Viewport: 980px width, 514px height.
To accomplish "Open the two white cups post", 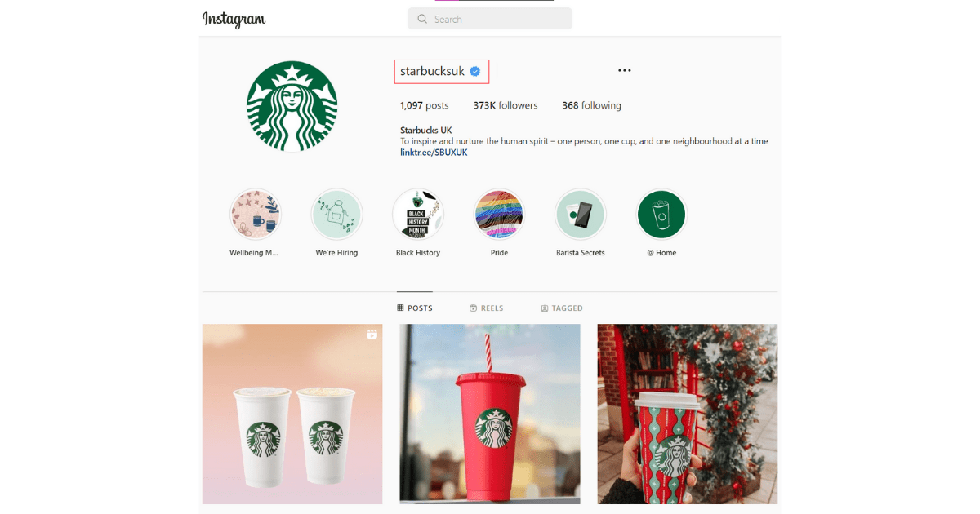I will click(292, 414).
